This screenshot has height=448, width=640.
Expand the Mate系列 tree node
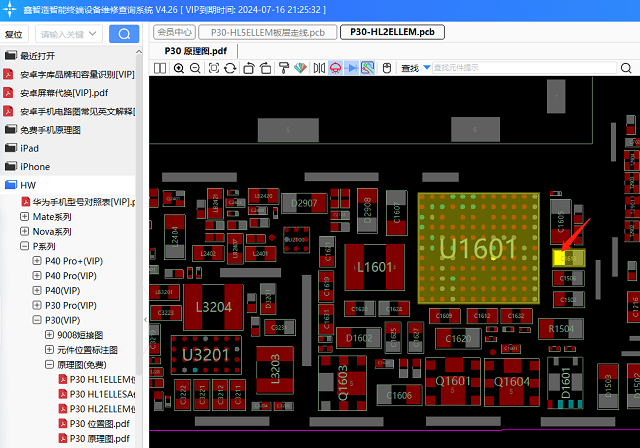[x=25, y=216]
